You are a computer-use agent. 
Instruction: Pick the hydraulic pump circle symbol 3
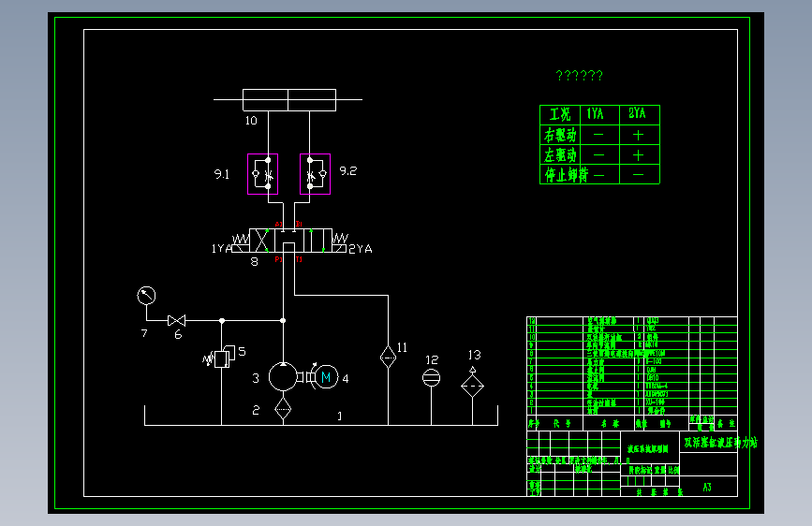(283, 376)
